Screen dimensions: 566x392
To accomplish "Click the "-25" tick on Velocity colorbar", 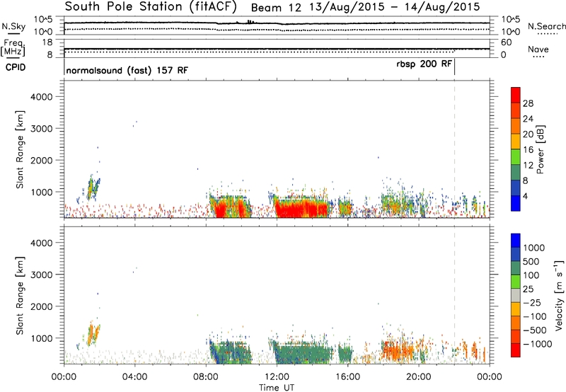I will tap(532, 303).
